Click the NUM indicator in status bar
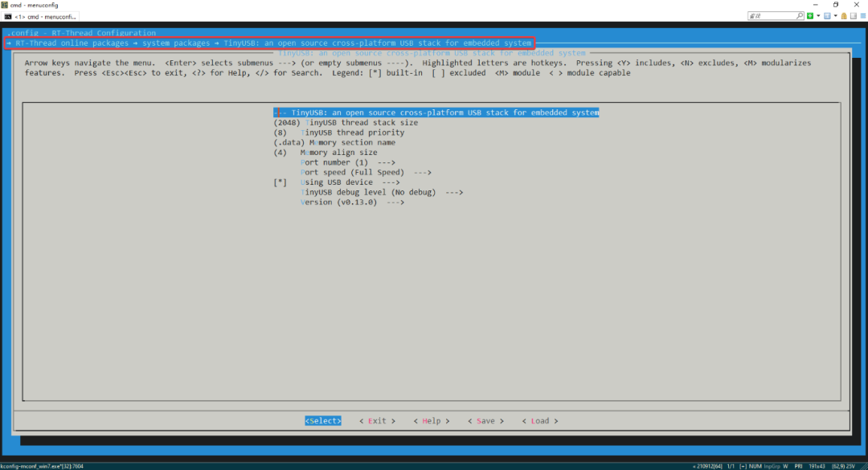 755,466
